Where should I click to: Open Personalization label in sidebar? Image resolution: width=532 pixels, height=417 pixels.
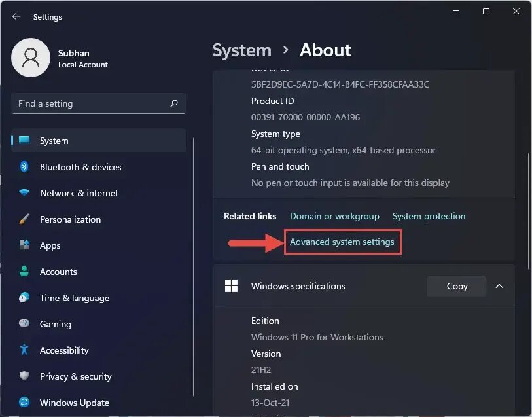pyautogui.click(x=70, y=219)
